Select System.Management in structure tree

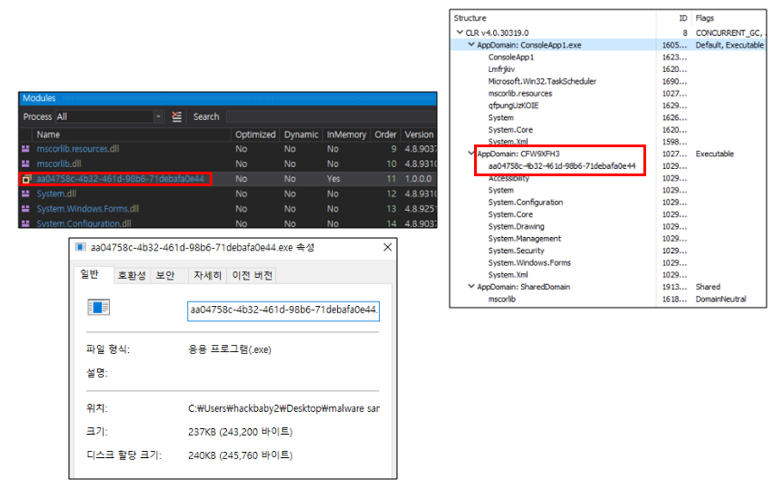pos(525,239)
